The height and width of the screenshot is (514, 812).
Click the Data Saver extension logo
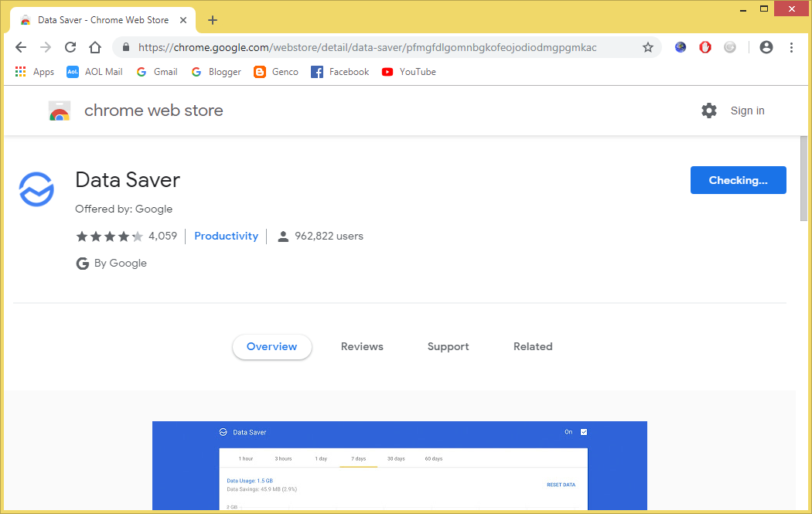tap(36, 189)
